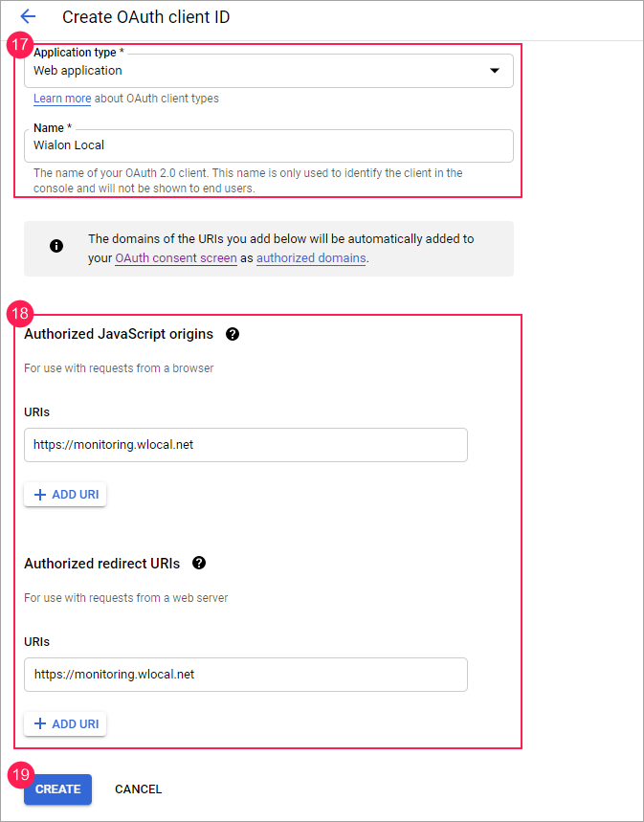Follow the Learn more link
The image size is (644, 822).
coord(62,99)
